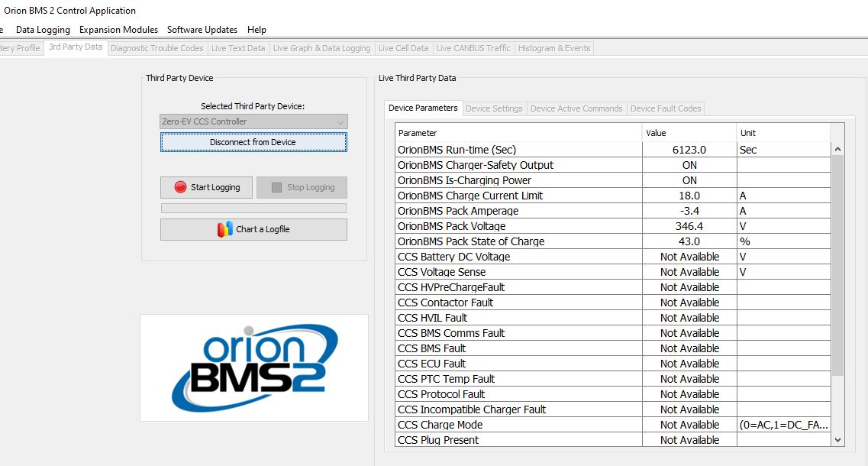
Task: Click the (0=AC,1=DC_FA... unit cell
Action: click(x=783, y=425)
